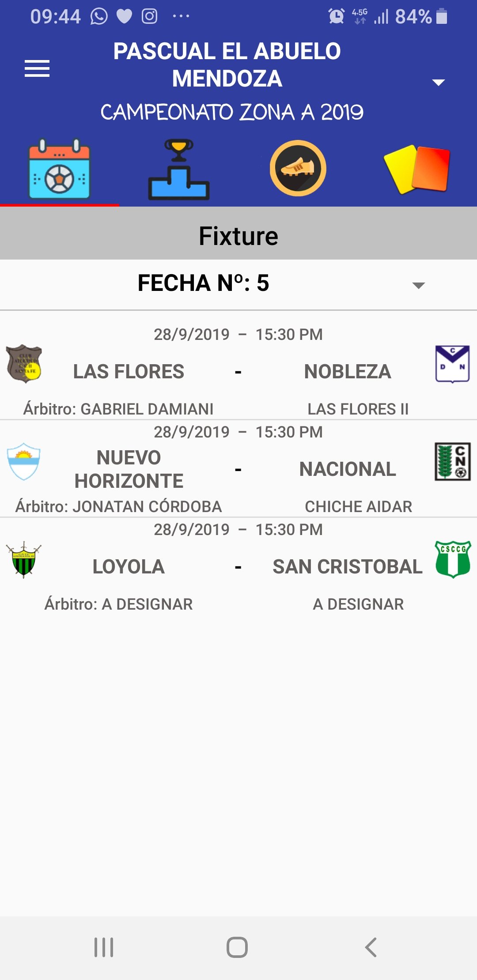Select the fixture calendar tab
The width and height of the screenshot is (477, 980).
[59, 169]
